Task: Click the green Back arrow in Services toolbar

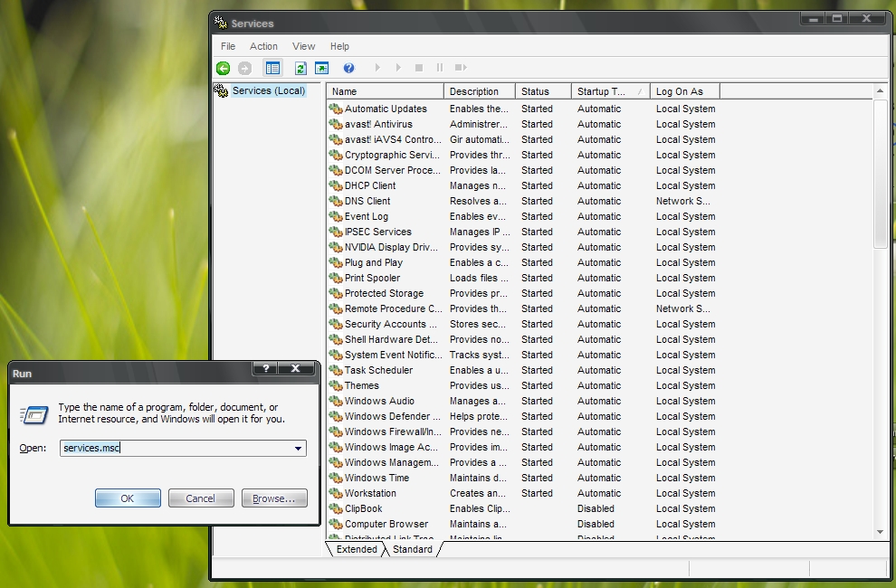Action: pos(223,68)
